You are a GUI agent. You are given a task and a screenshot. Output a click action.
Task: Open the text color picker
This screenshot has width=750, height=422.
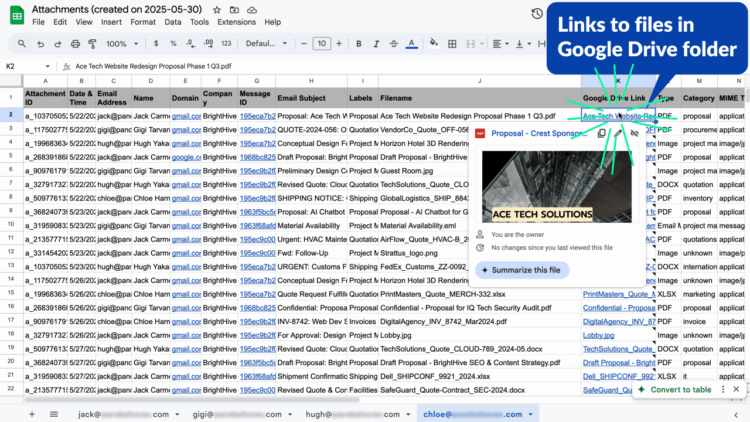coord(411,44)
